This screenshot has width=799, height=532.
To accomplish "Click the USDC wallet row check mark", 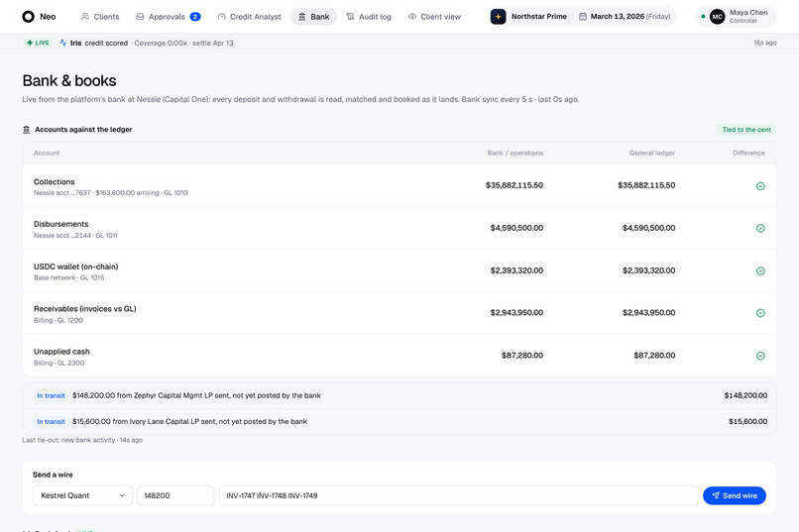I will click(x=760, y=270).
